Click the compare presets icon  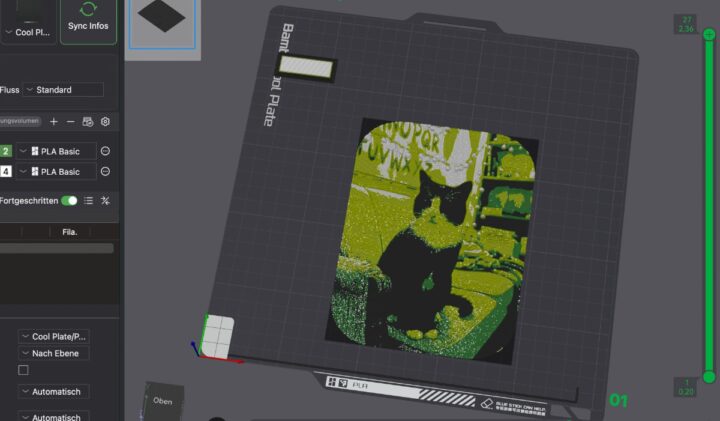click(x=105, y=200)
